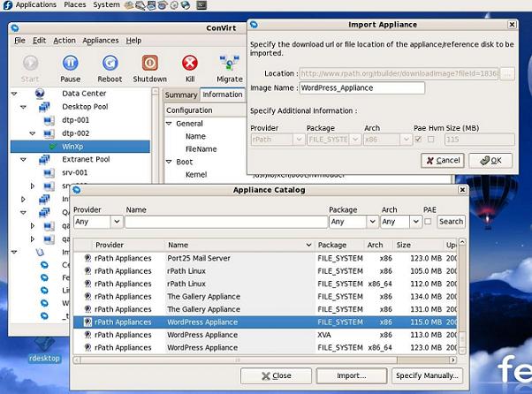Open the Package filter dropdown in catalog
Image resolution: width=532 pixels, height=394 pixels.
point(352,222)
